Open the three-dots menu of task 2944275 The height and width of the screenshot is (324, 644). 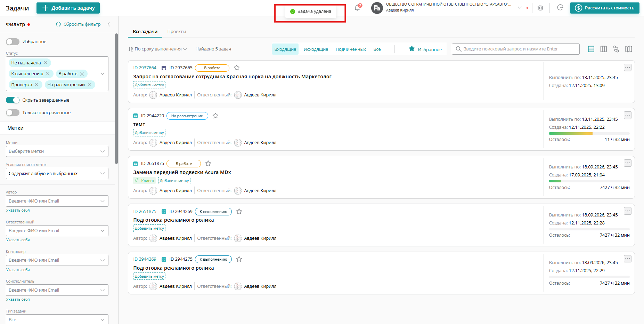click(628, 259)
